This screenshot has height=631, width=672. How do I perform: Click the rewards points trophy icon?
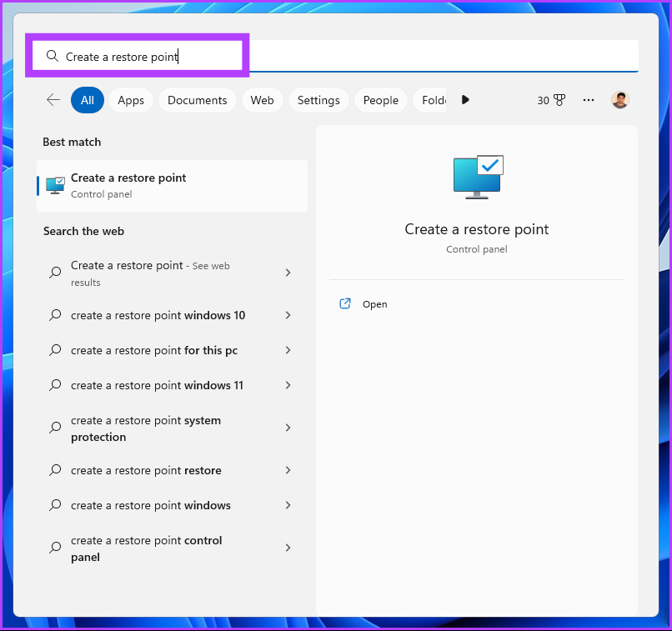pyautogui.click(x=559, y=100)
